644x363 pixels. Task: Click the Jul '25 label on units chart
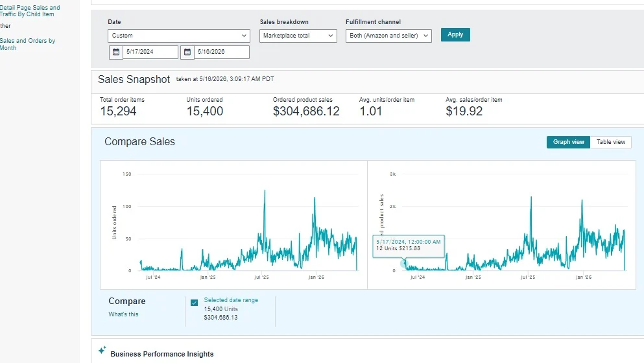pos(261,277)
